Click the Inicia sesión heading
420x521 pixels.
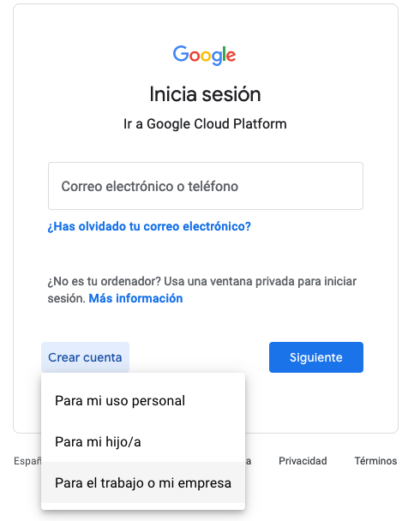pos(205,94)
